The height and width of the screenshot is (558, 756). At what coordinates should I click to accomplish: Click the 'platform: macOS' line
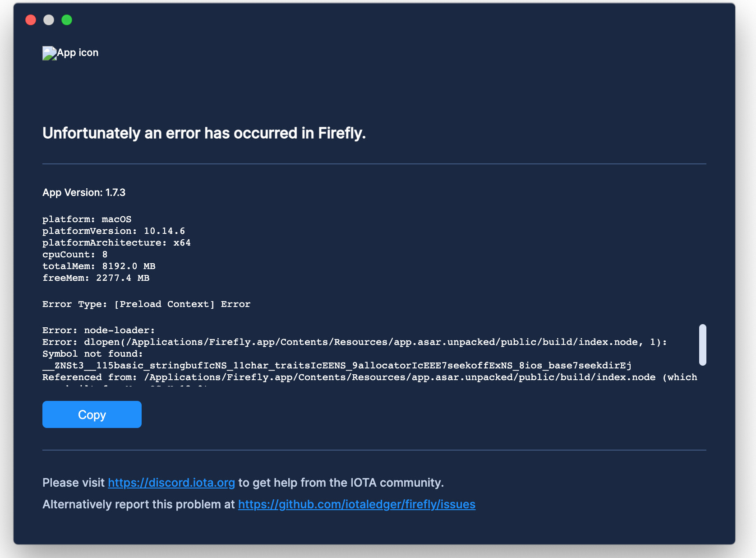point(87,219)
